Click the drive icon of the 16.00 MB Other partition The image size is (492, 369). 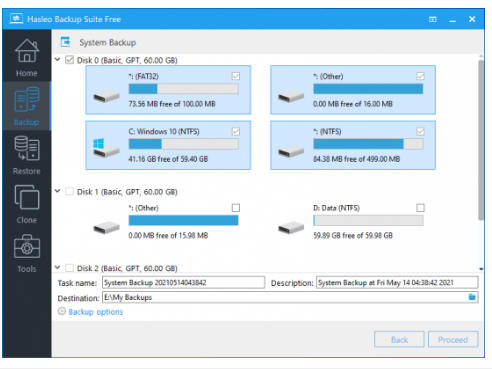(291, 96)
